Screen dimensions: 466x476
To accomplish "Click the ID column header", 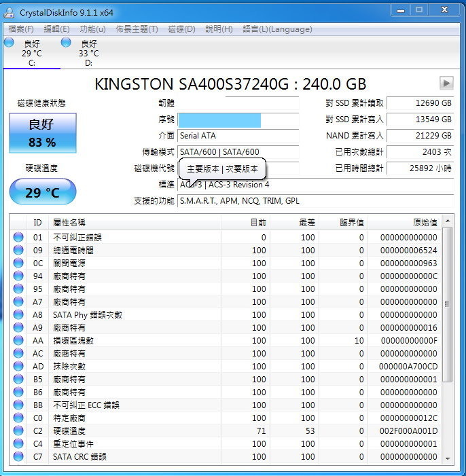I will [37, 223].
